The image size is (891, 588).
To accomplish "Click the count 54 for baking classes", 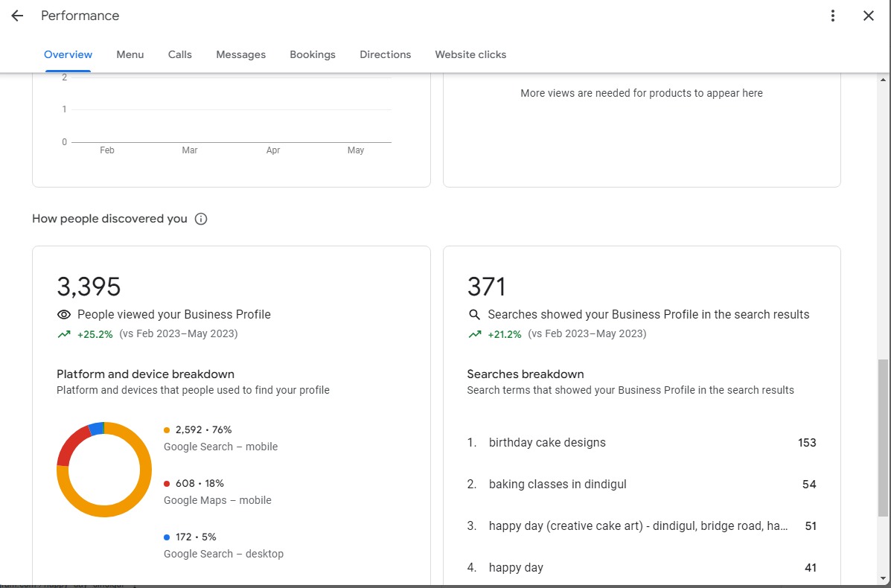I will (809, 485).
